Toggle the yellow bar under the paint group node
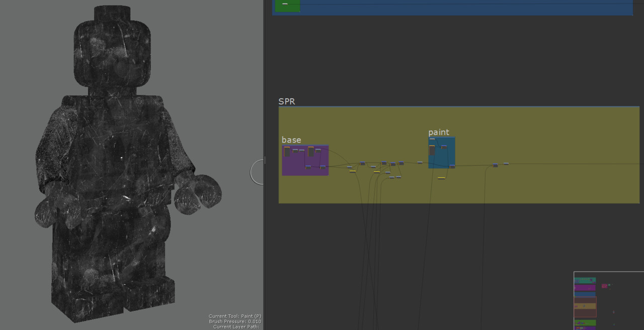 pos(441,178)
